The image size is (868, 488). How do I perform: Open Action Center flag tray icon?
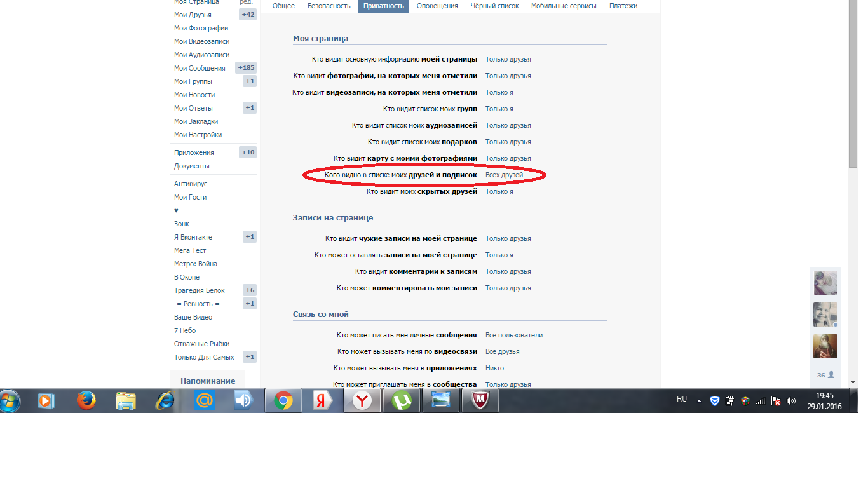tap(775, 401)
